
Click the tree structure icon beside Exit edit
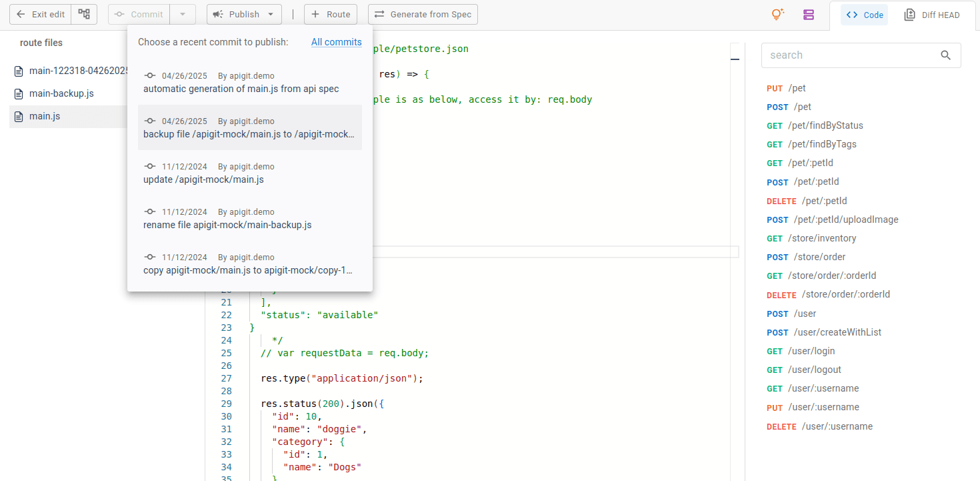pos(84,14)
